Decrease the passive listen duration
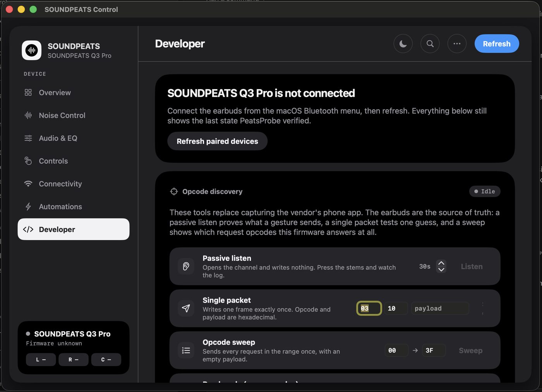The width and height of the screenshot is (542, 392). [441, 270]
